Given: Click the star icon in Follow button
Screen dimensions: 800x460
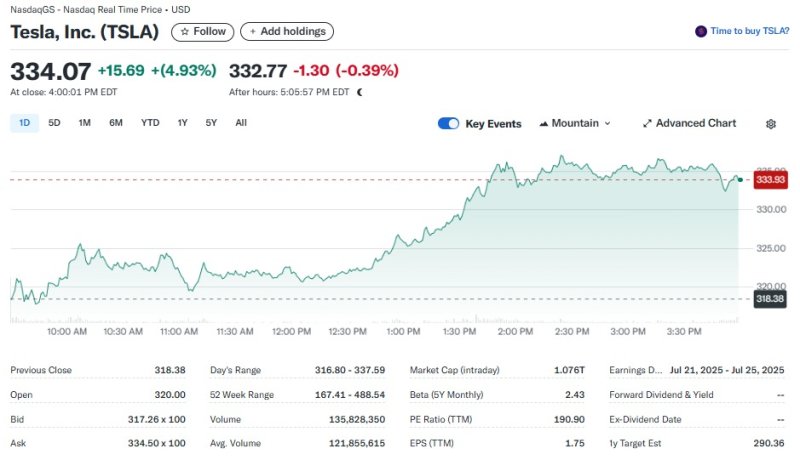Looking at the screenshot, I should (x=184, y=32).
